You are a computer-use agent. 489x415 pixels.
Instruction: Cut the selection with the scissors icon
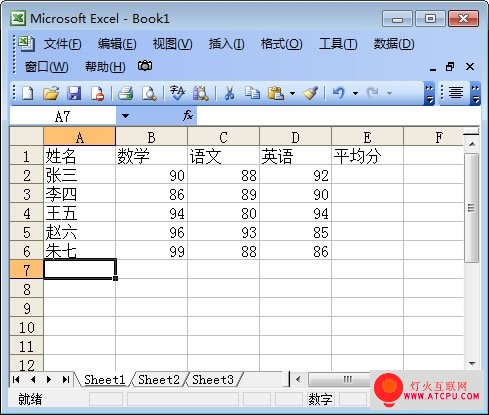[x=229, y=93]
